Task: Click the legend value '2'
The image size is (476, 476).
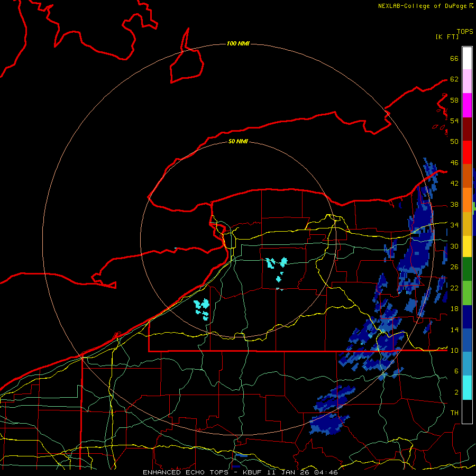Action: point(456,392)
